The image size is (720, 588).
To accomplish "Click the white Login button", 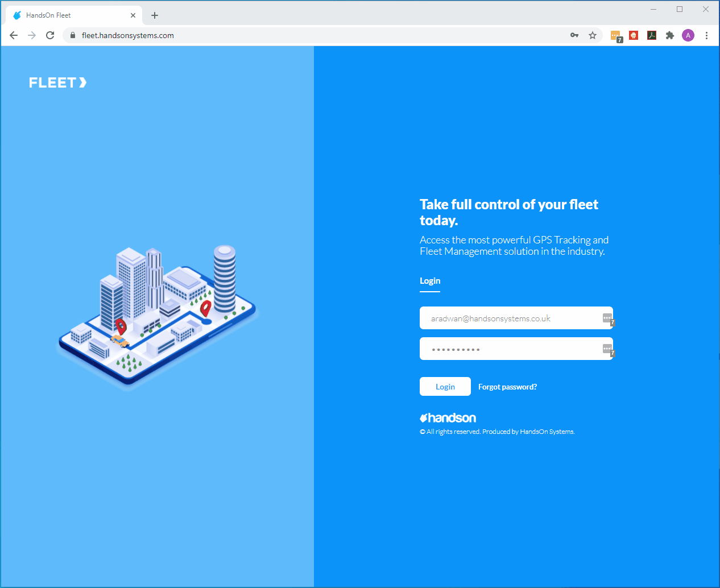I will tap(445, 387).
